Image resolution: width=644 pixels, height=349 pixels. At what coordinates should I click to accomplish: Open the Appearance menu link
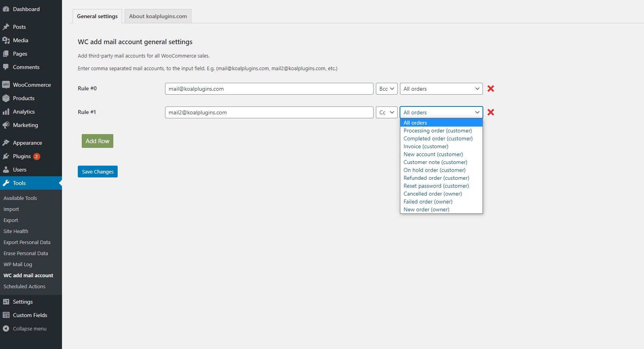pos(27,143)
